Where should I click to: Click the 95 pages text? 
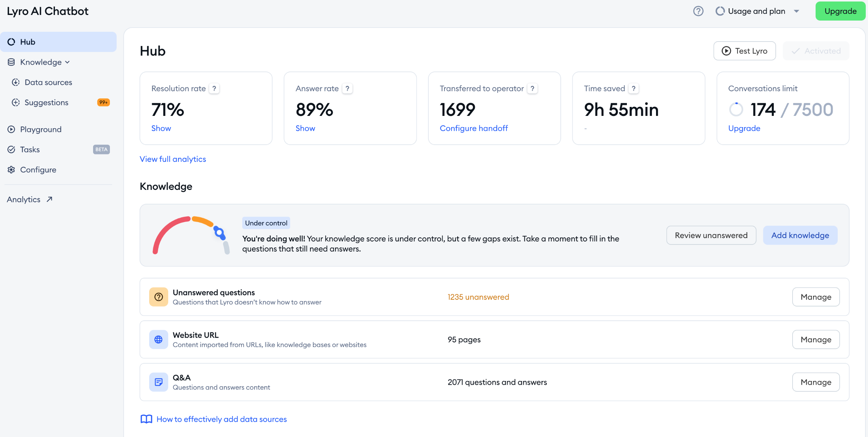pos(464,339)
